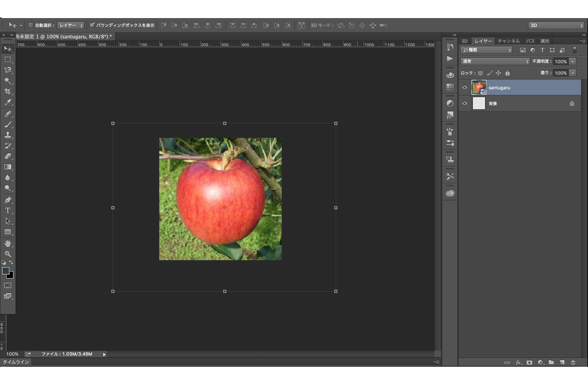
Task: Select the Horizontal Type tool
Action: click(x=8, y=210)
